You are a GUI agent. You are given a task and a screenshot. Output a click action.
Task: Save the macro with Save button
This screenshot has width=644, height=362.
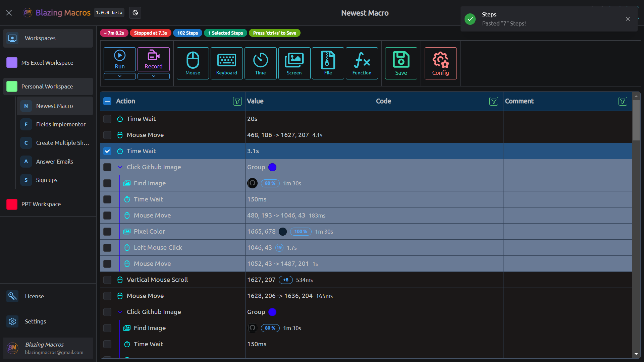(401, 63)
